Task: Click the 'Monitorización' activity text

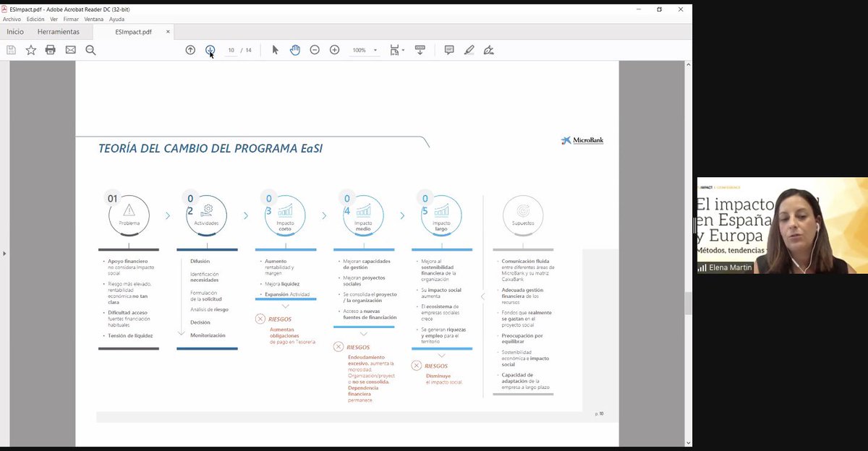Action: pyautogui.click(x=208, y=335)
